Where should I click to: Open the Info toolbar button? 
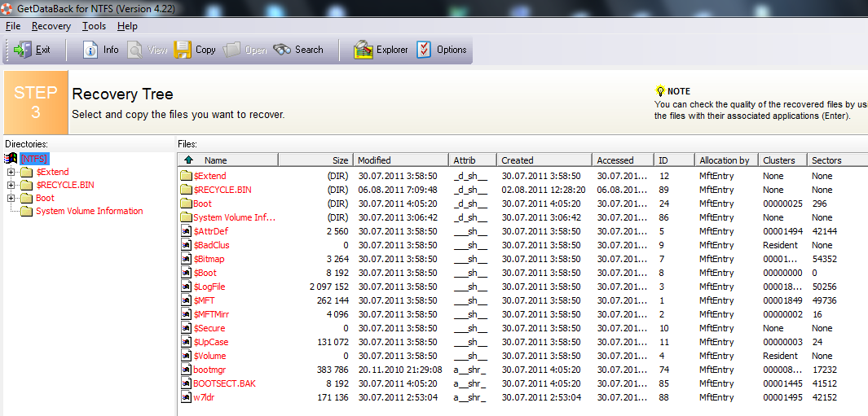pos(101,50)
